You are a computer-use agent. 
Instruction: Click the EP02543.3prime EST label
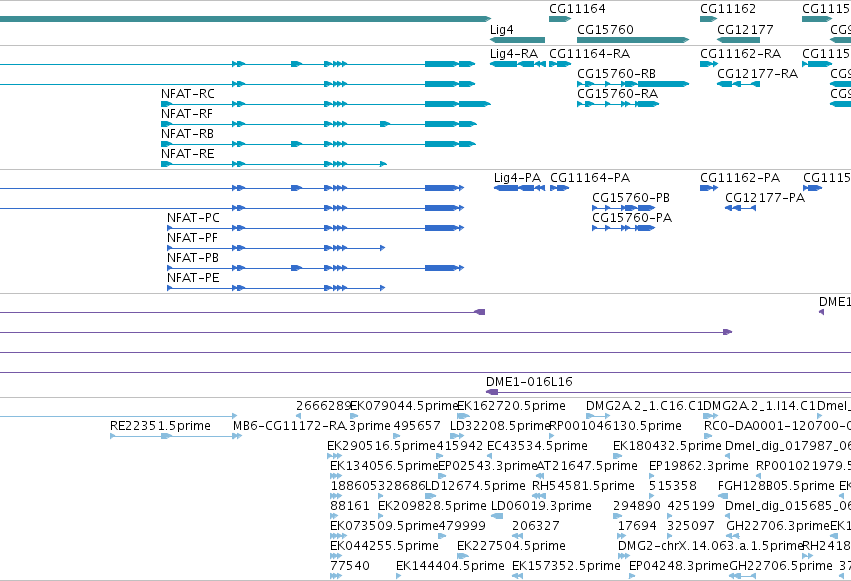click(487, 466)
